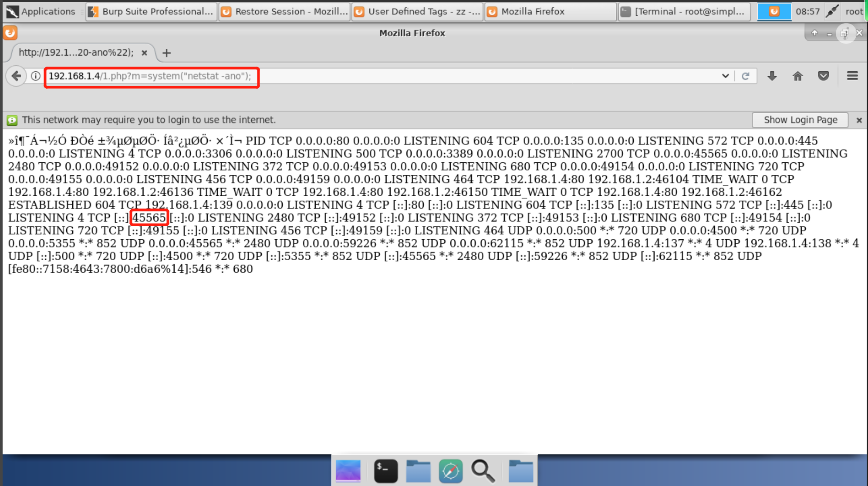Click the magnifier search icon in dock

click(x=483, y=471)
